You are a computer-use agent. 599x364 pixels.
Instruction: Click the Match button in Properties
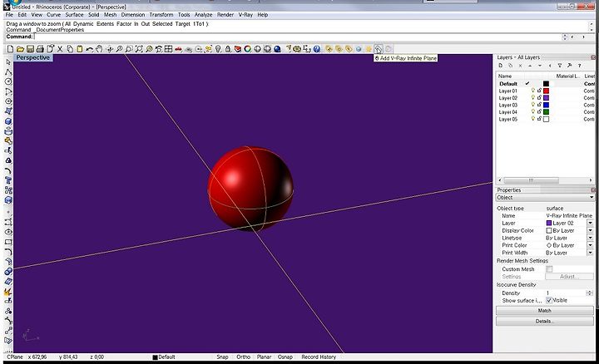(x=545, y=311)
